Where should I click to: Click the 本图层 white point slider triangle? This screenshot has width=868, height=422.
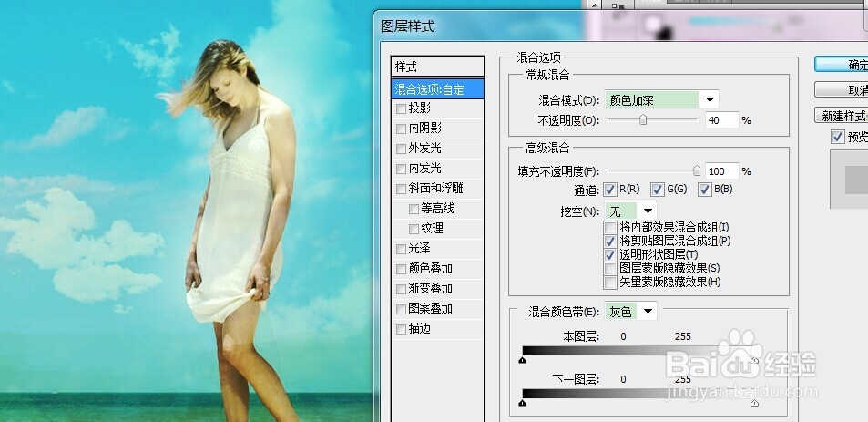[x=754, y=361]
